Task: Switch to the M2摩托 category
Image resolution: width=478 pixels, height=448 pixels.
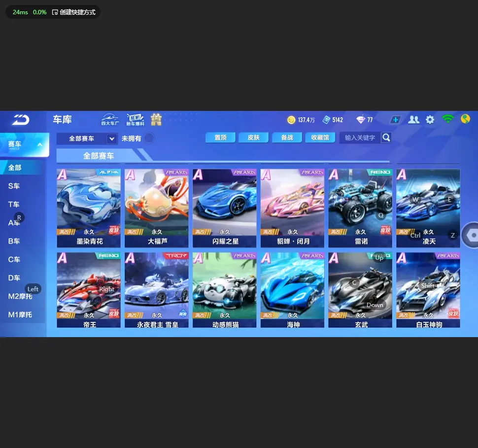Action: click(x=20, y=296)
